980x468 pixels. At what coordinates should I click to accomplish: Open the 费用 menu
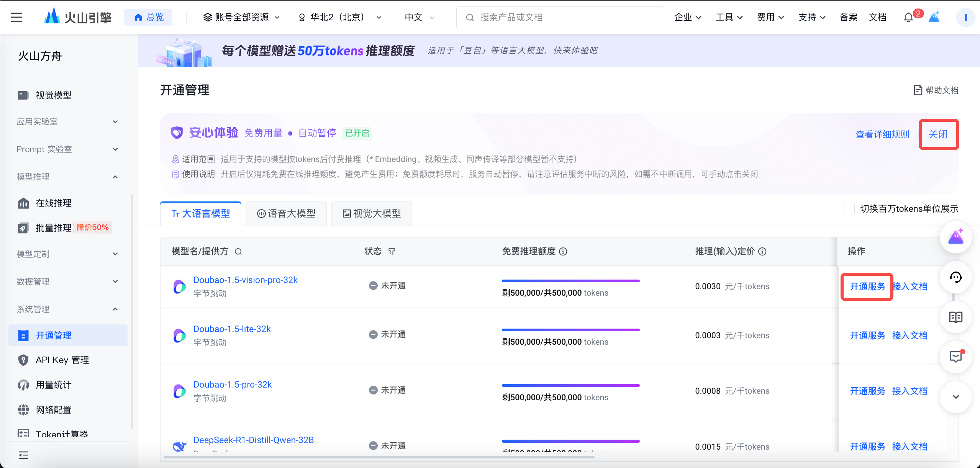coord(770,17)
